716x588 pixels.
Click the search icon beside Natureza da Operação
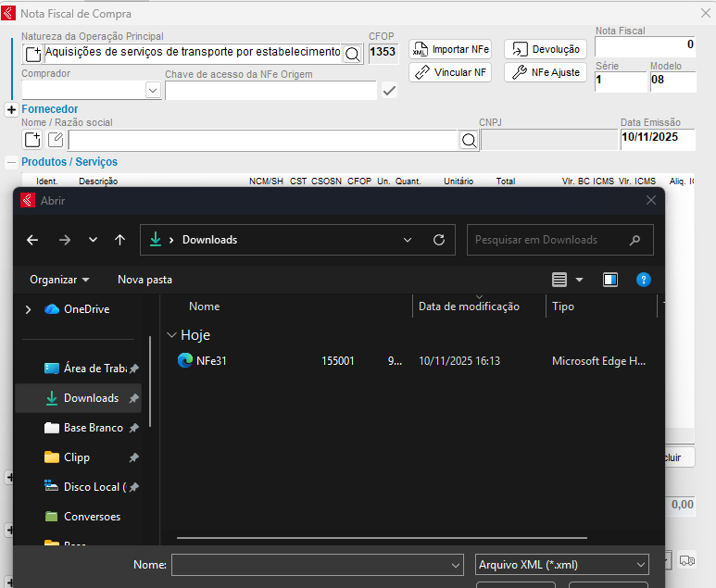(353, 54)
